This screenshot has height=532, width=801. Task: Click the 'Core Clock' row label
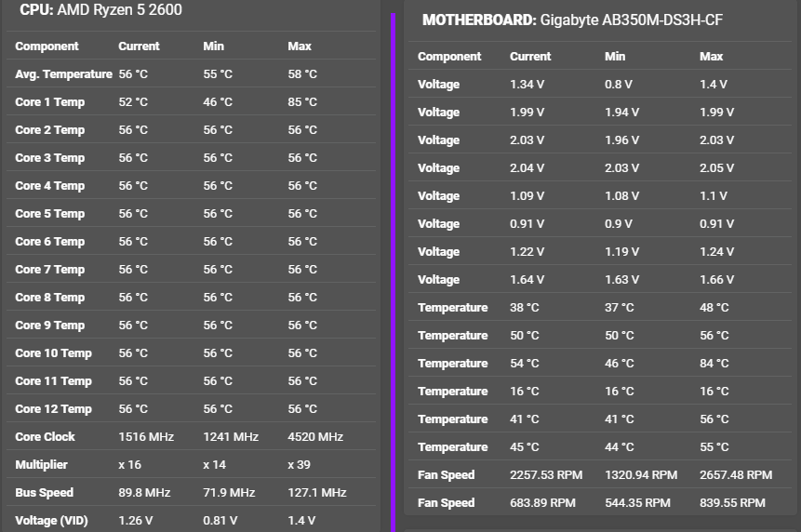click(45, 436)
